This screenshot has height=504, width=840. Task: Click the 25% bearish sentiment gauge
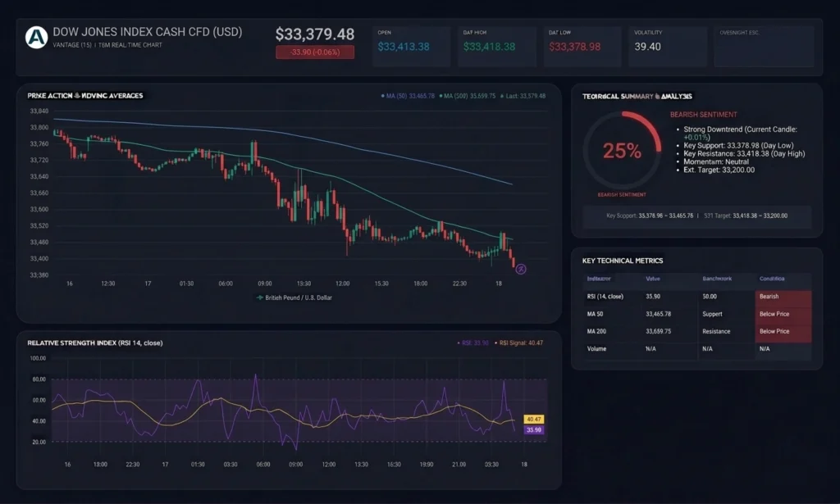pyautogui.click(x=622, y=151)
